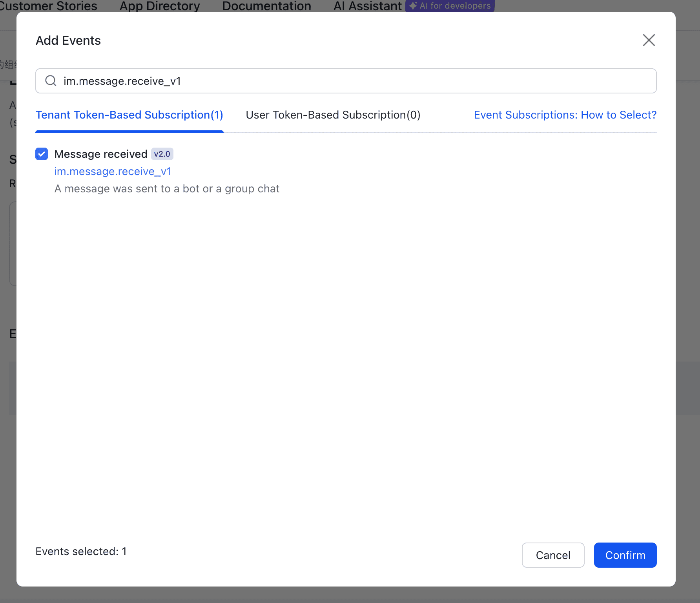Image resolution: width=700 pixels, height=603 pixels.
Task: Click the Events selected: 1 counter
Action: 81,552
